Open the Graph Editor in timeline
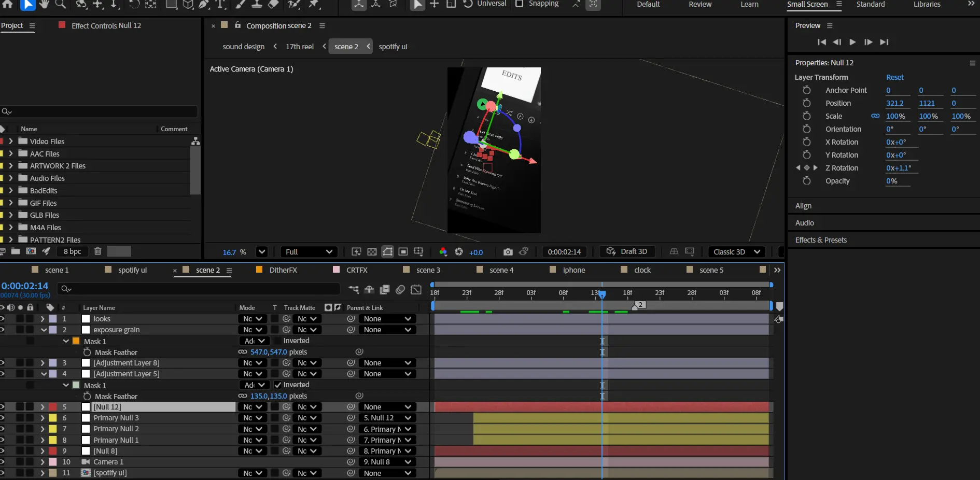 click(416, 290)
